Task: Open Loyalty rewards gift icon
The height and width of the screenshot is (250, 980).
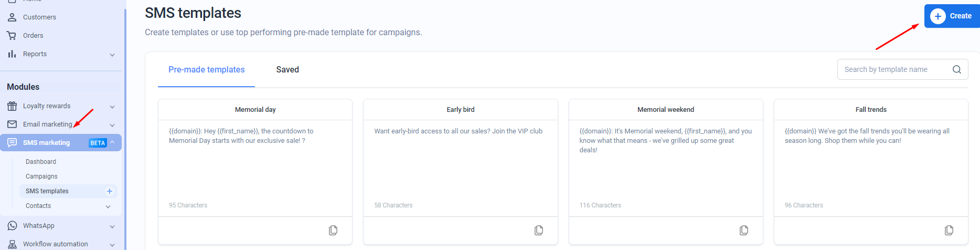Action: tap(12, 106)
